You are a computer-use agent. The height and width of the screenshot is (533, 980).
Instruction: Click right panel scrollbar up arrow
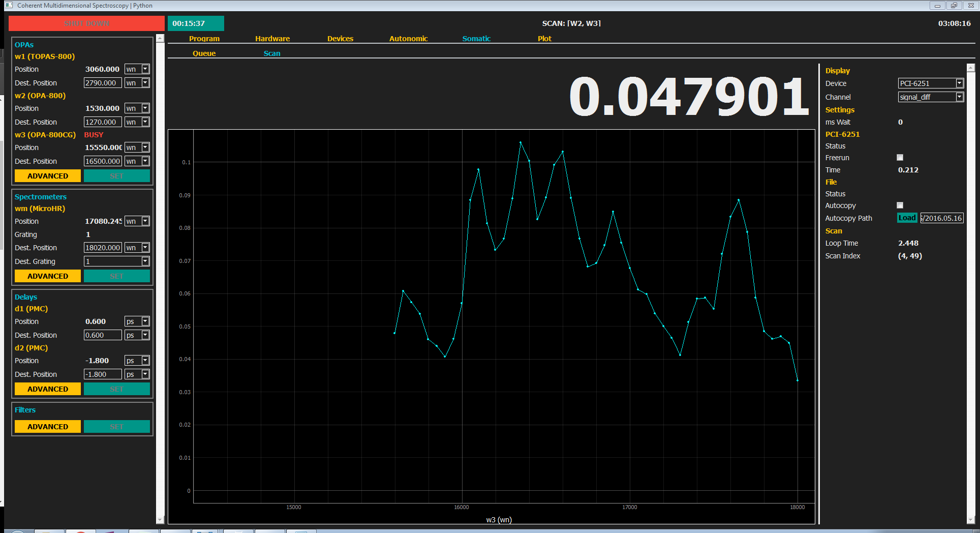(x=970, y=68)
